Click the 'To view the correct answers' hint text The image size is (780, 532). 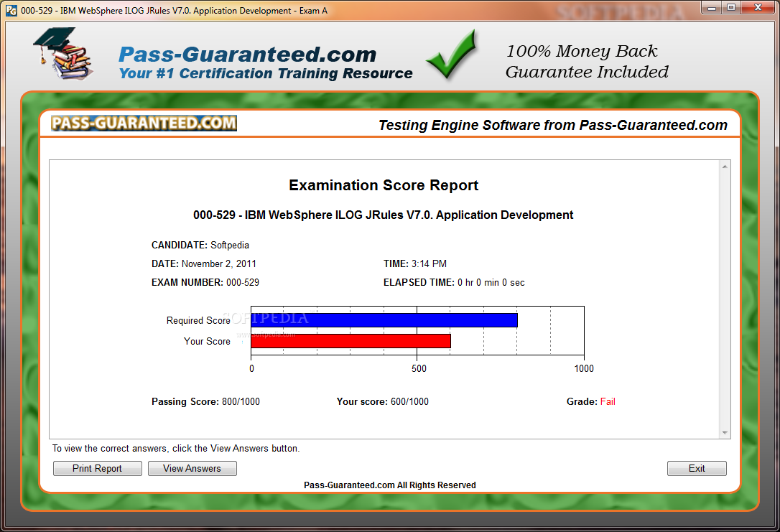(x=176, y=449)
